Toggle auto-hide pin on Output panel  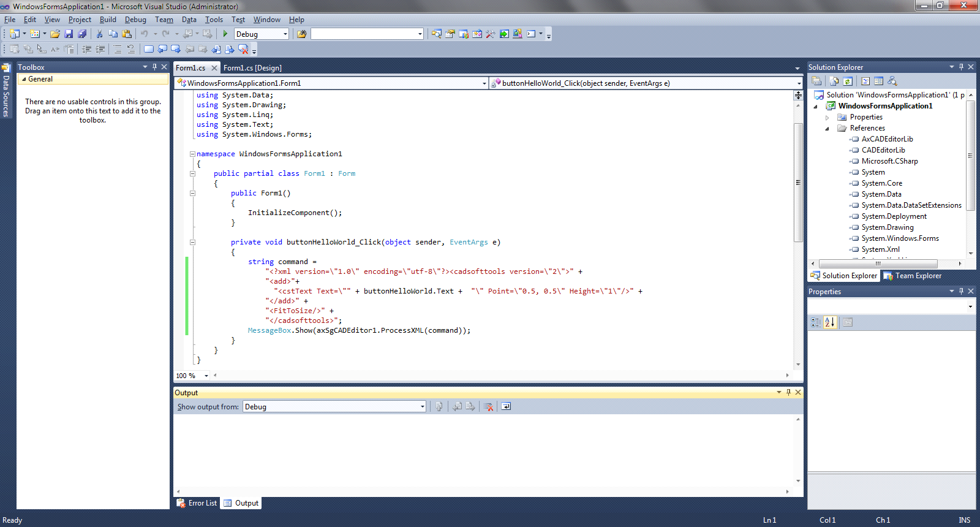pos(788,392)
